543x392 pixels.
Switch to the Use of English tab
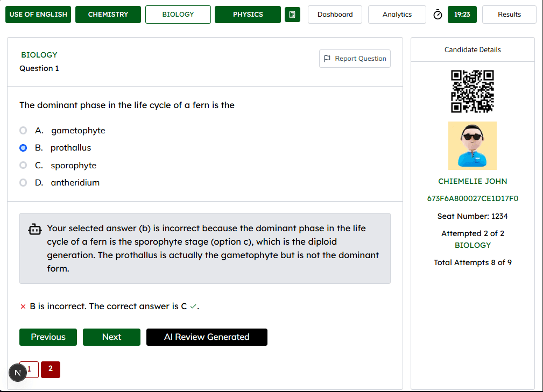[x=38, y=15]
